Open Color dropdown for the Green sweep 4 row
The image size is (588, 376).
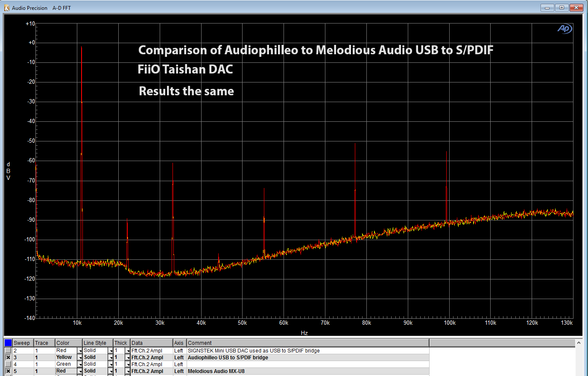coord(80,364)
